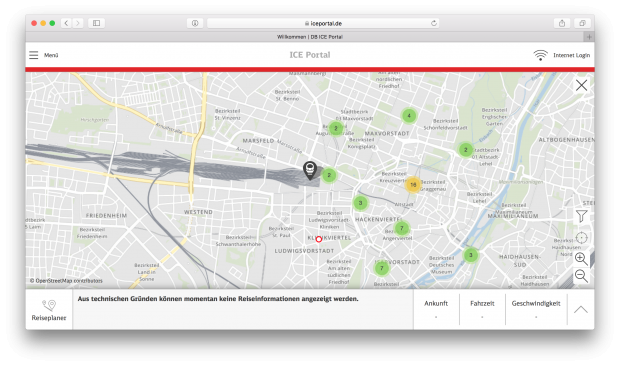Select the black train station marker
The width and height of the screenshot is (620, 366).
coord(310,171)
